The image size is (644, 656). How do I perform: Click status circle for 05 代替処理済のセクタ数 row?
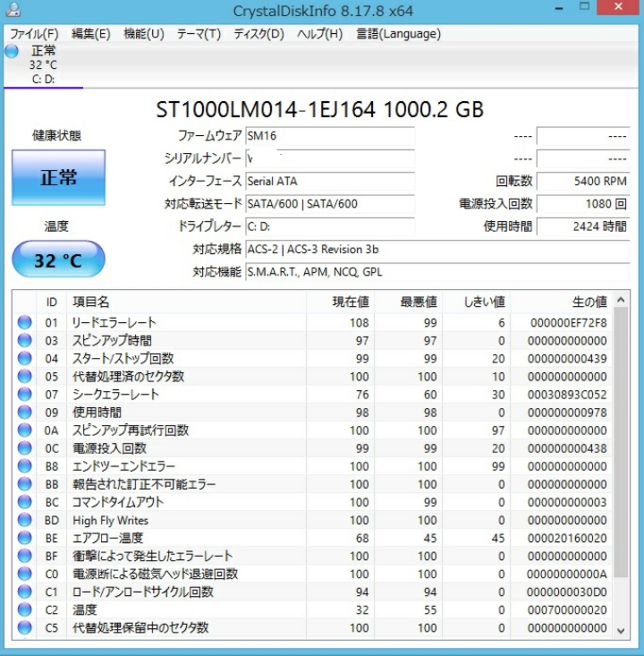coord(25,377)
